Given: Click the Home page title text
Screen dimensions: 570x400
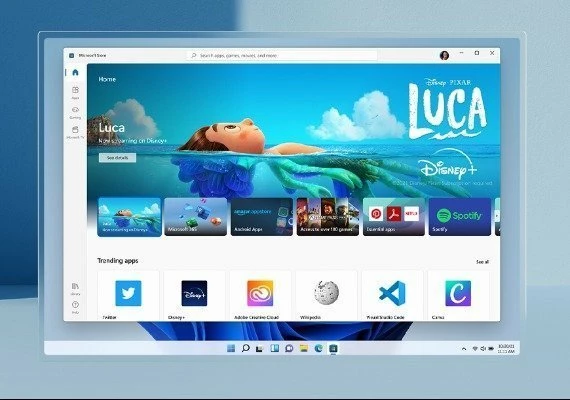Looking at the screenshot, I should point(107,79).
